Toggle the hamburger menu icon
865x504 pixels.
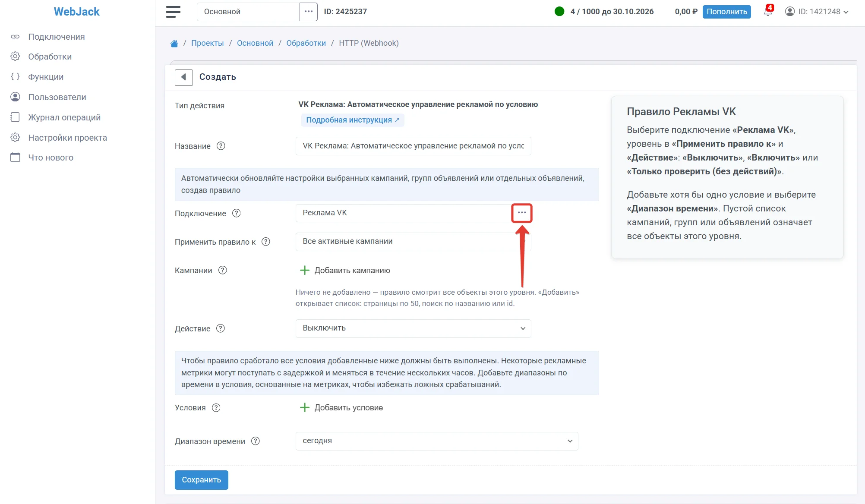[x=173, y=12]
